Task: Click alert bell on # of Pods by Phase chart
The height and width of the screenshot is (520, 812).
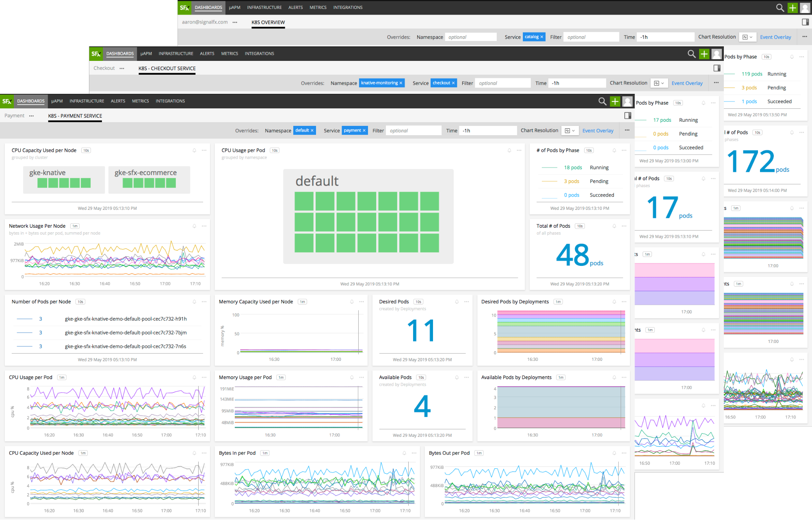Action: click(614, 151)
